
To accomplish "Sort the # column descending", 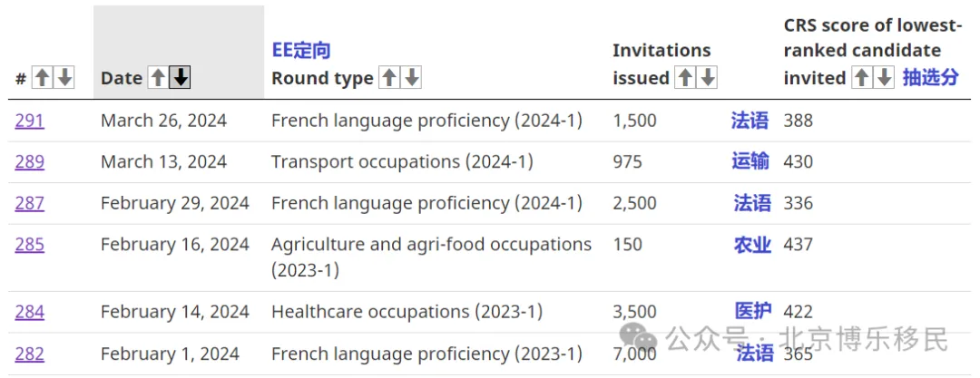I will [x=65, y=78].
